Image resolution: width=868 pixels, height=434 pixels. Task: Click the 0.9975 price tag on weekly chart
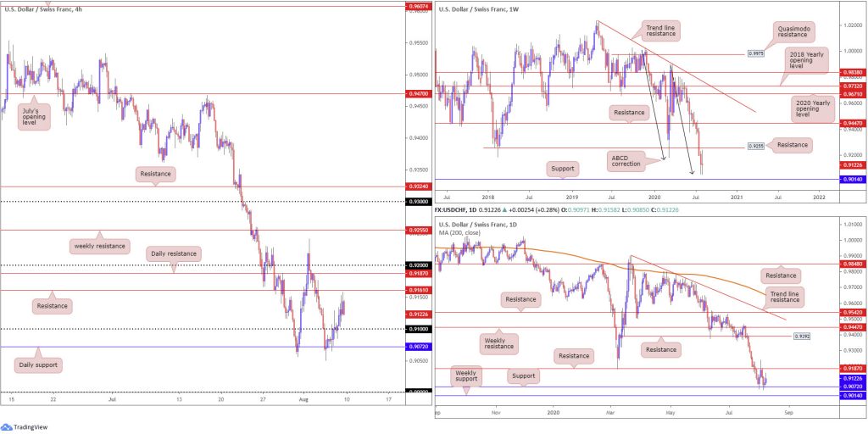(757, 53)
